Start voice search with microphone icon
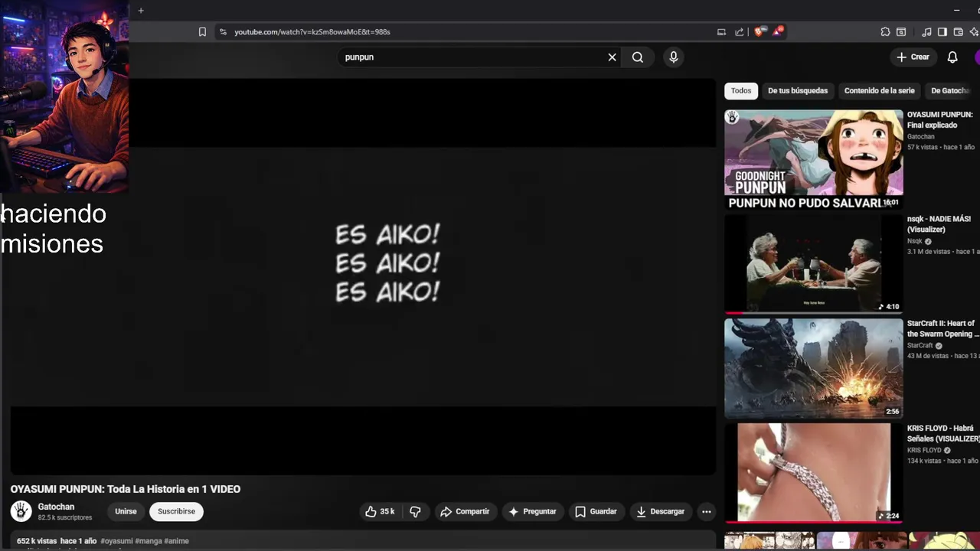This screenshot has height=551, width=980. tap(674, 57)
